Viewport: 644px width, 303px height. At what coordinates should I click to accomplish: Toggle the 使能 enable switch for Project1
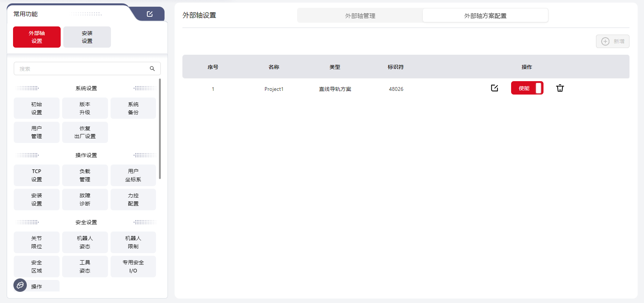click(527, 88)
